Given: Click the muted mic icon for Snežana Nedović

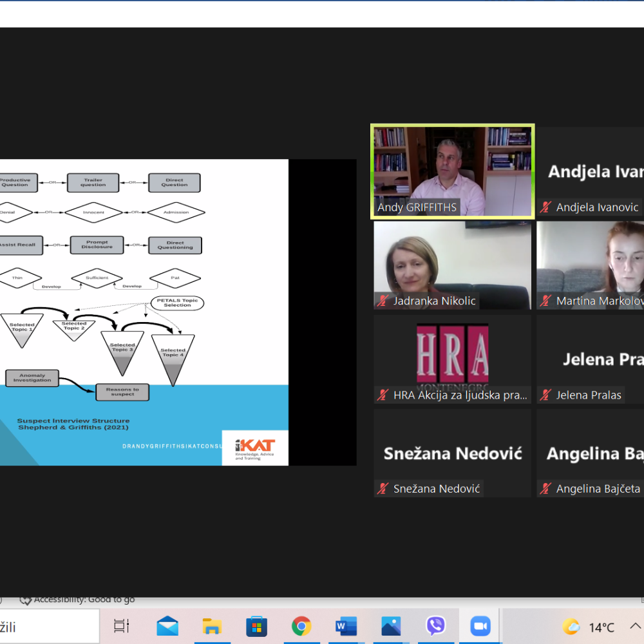Looking at the screenshot, I should (x=383, y=488).
